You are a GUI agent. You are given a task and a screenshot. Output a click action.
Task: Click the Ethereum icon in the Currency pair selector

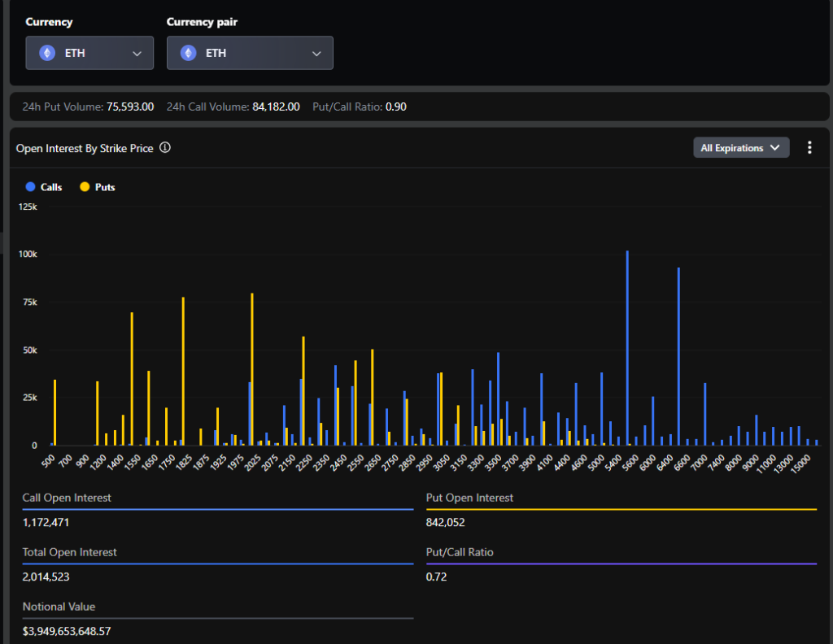click(x=189, y=54)
